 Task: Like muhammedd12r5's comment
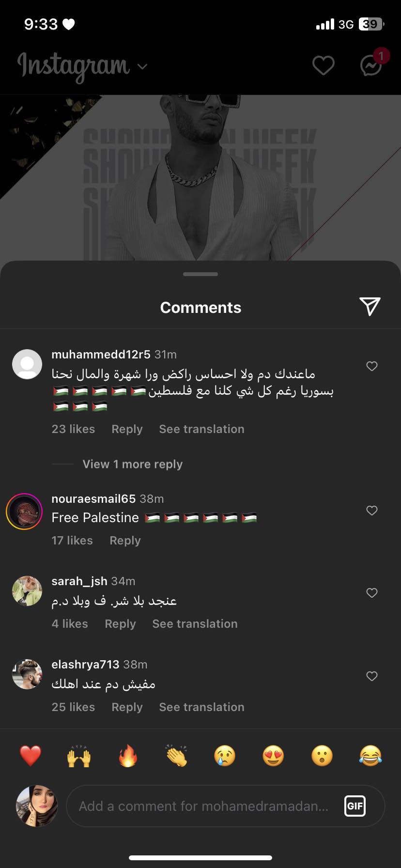pos(372,366)
